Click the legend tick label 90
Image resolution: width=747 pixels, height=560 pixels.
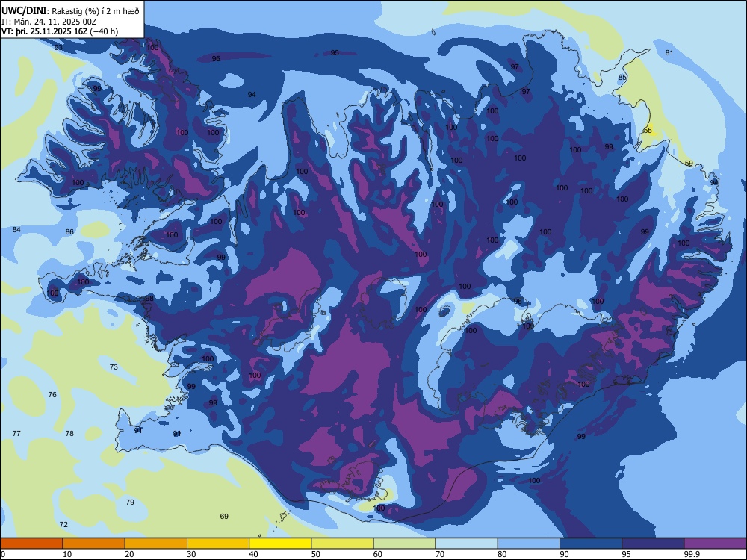(x=564, y=554)
